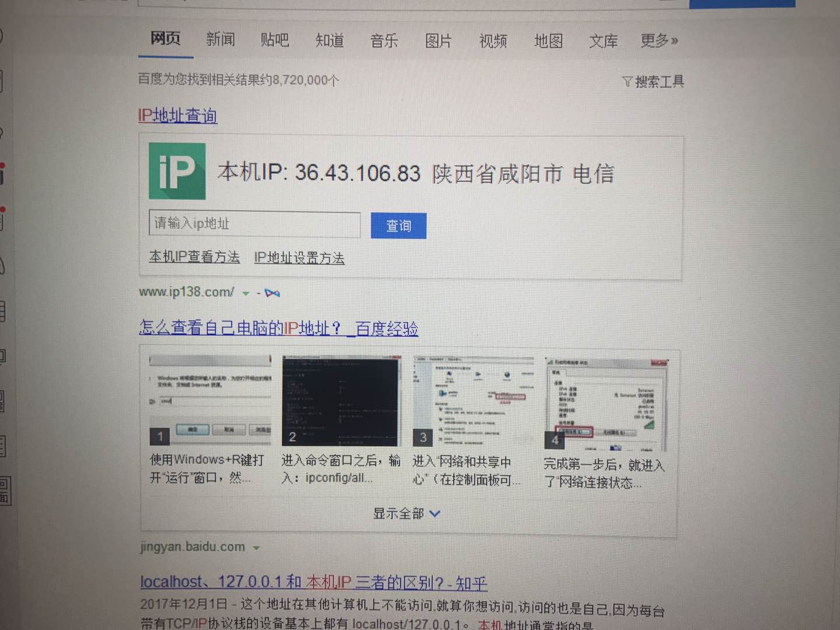Click the green IP logo icon
Image resolution: width=840 pixels, height=630 pixels.
(x=177, y=171)
